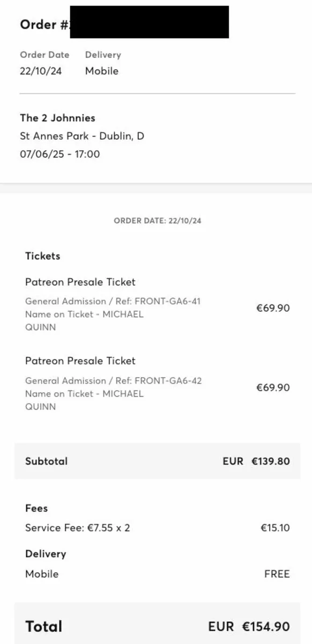This screenshot has height=644, width=312.
Task: Click ticket reference FRONT-GA6-41
Action: point(167,302)
